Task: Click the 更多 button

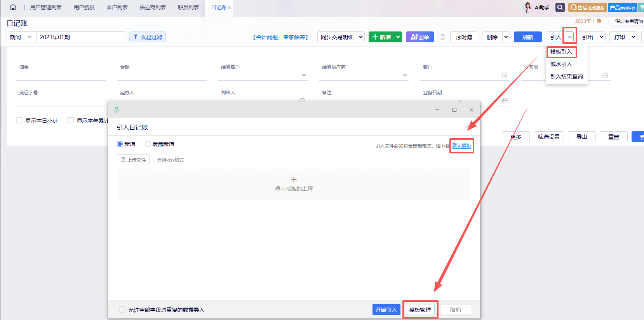Action: tap(516, 137)
